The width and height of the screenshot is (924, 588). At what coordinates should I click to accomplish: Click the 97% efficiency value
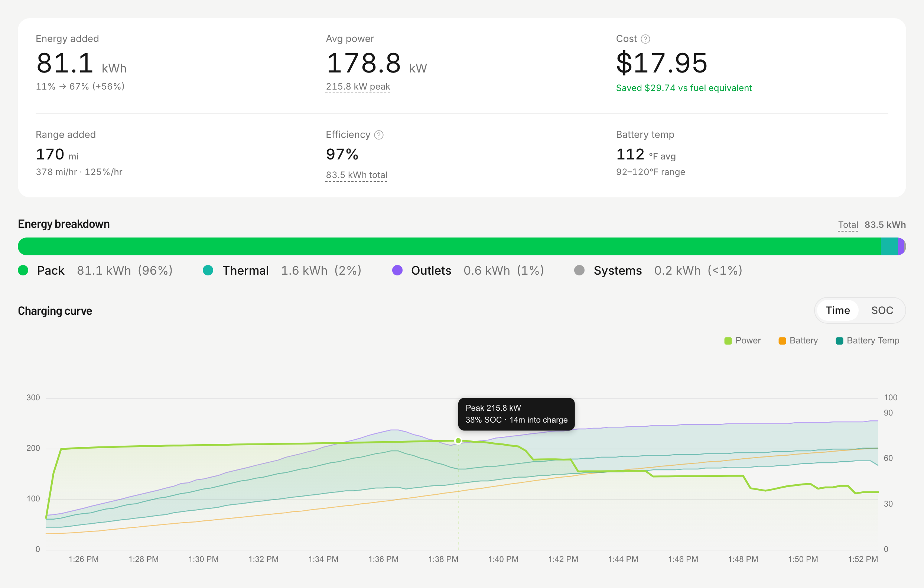342,154
